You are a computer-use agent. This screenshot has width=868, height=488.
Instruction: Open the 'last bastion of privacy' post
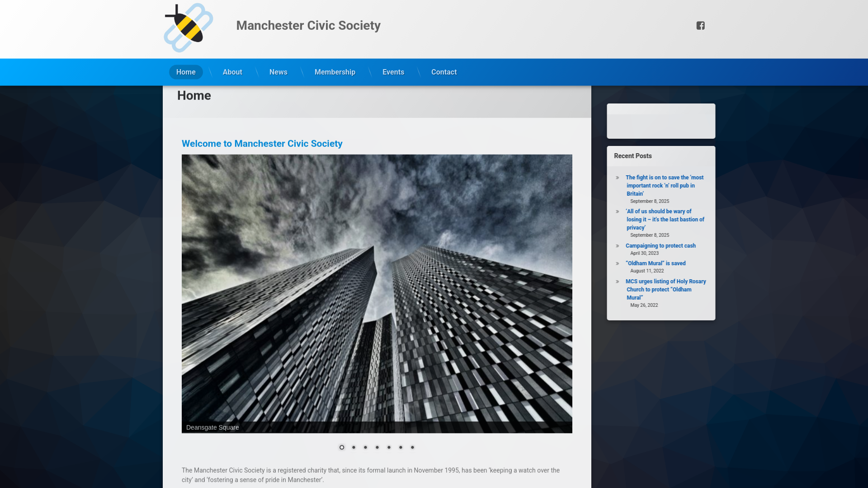tap(665, 220)
